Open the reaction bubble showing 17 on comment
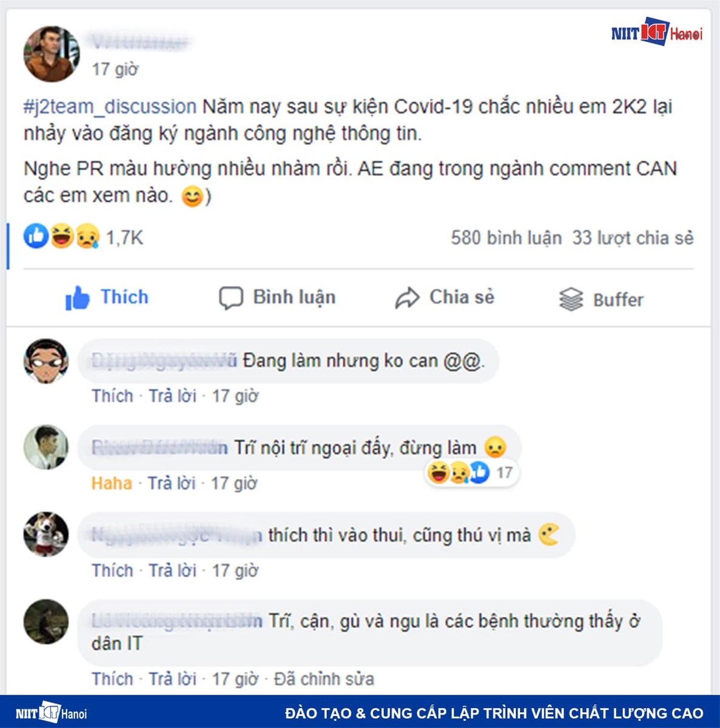 click(x=471, y=472)
